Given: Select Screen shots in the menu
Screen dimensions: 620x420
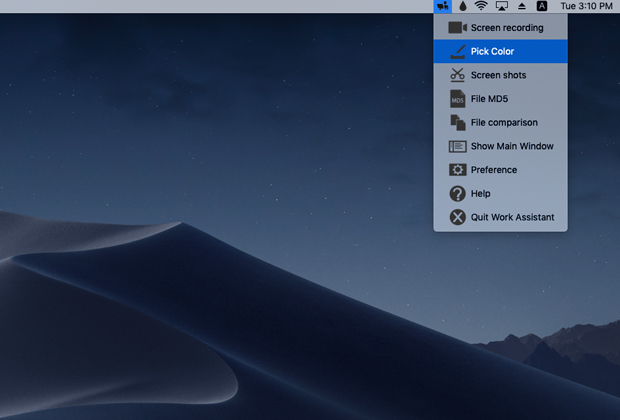Looking at the screenshot, I should coord(501,75).
